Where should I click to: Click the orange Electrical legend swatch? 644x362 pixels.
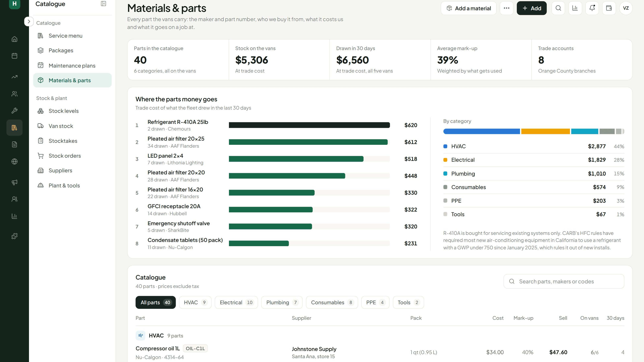445,160
